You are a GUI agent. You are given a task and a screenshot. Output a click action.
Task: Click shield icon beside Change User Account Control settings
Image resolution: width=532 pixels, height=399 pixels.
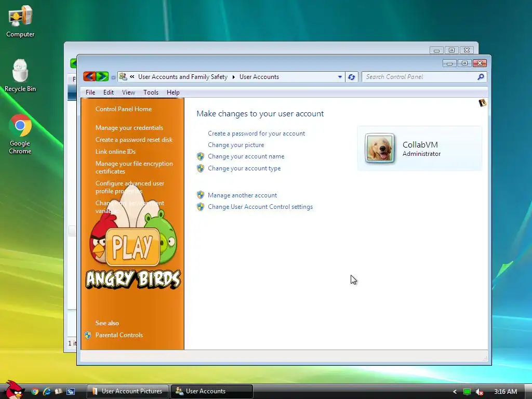(201, 206)
